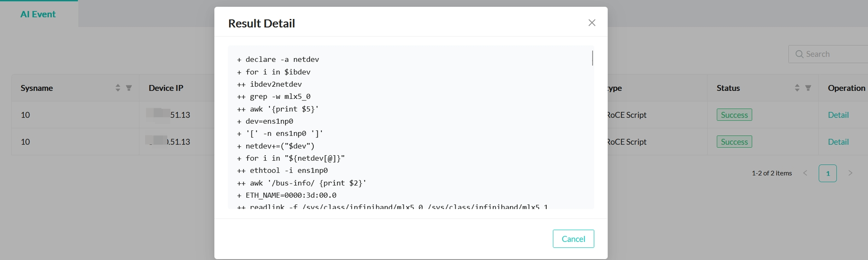Click the Result Detail output scrollbar
This screenshot has height=260, width=868.
pyautogui.click(x=592, y=58)
